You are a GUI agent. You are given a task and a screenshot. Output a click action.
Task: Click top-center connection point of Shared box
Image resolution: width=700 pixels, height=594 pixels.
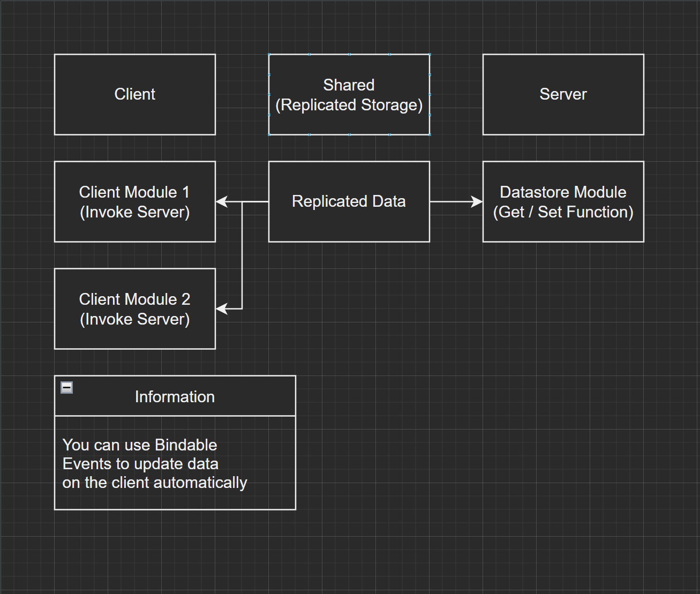click(349, 54)
